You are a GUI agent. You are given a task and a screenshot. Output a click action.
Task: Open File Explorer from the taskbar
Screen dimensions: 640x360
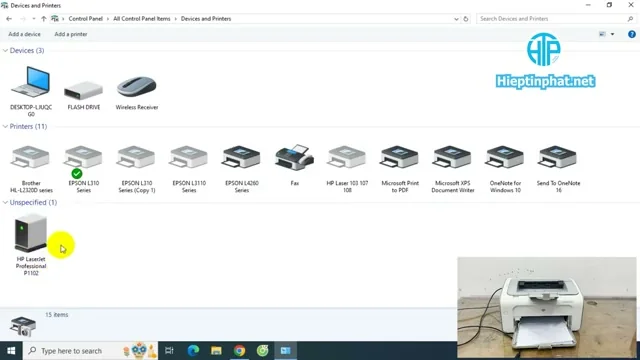216,351
